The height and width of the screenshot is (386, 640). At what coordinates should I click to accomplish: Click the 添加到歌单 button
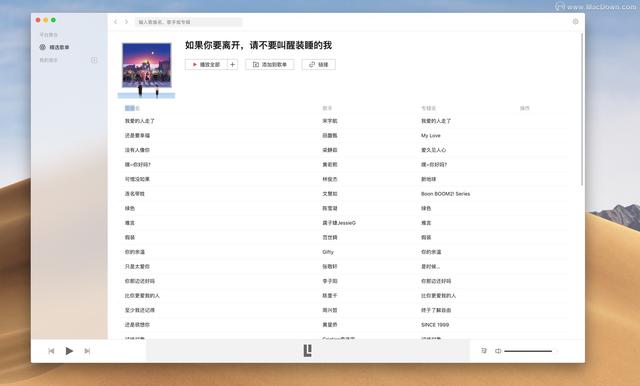269,64
